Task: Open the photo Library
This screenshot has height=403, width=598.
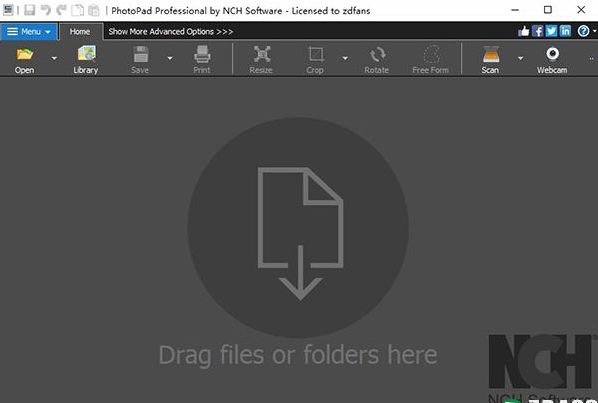Action: 86,59
